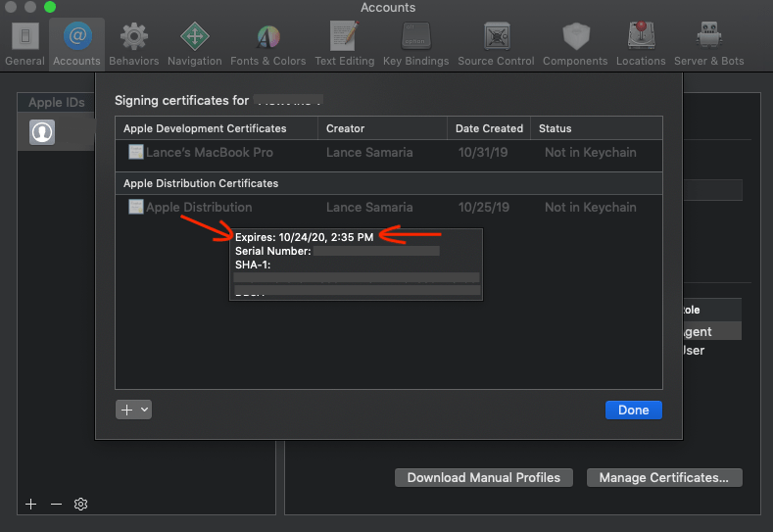Click Lance Samaria creator in development row
The height and width of the screenshot is (532, 773).
coord(369,153)
